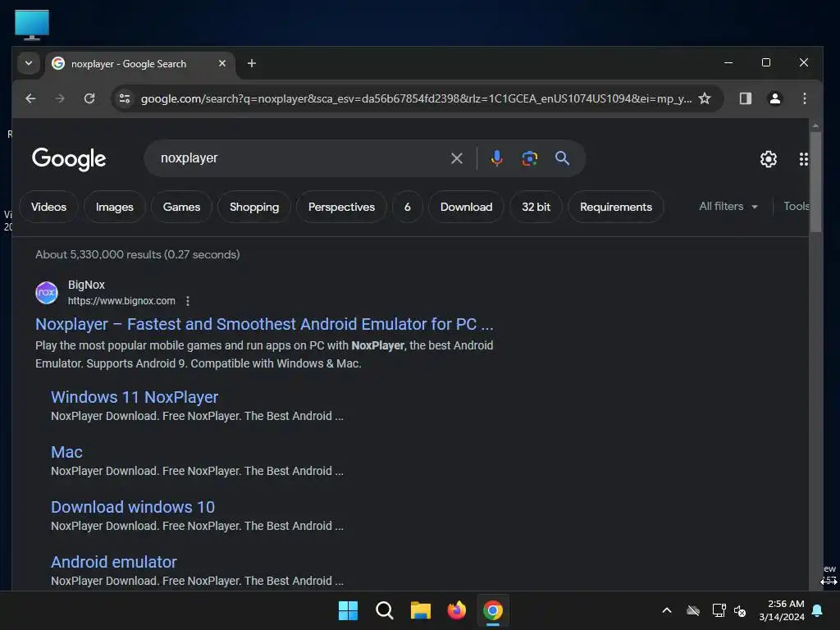
Task: Expand the tab search dropdown
Action: pos(29,63)
